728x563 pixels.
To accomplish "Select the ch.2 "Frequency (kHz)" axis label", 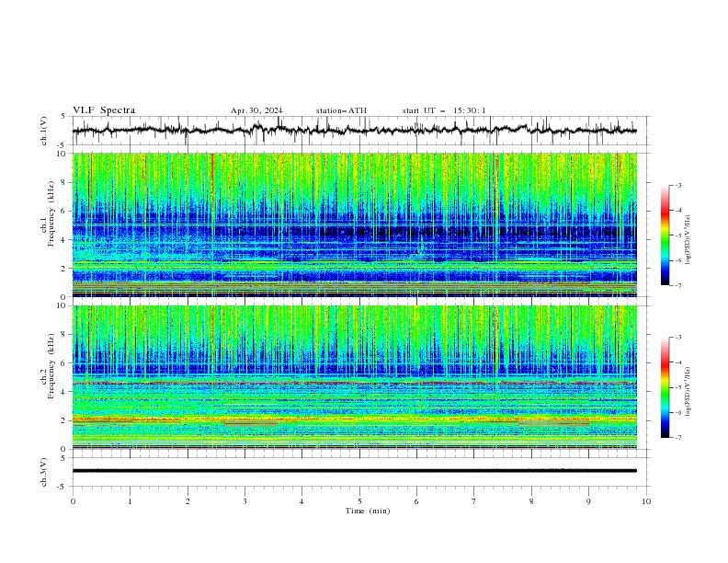I will pos(51,366).
